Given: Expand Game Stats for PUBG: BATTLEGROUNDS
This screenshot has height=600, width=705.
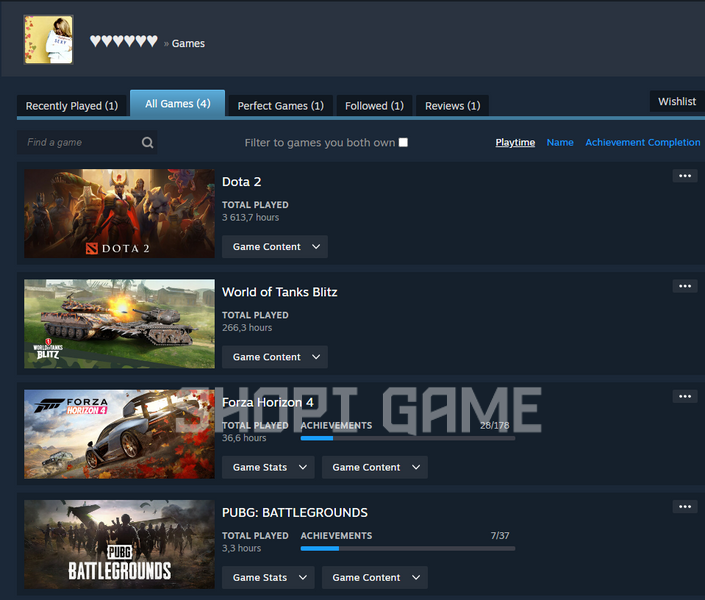Looking at the screenshot, I should (x=268, y=578).
